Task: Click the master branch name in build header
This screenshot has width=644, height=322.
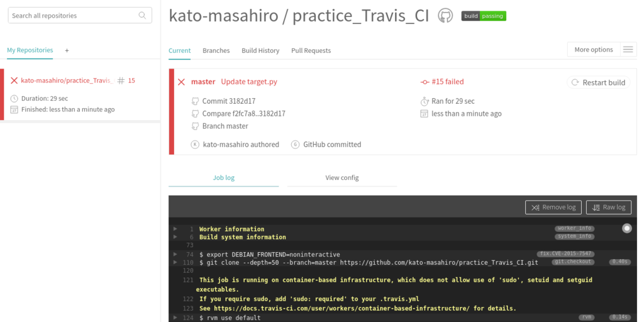Action: 203,82
